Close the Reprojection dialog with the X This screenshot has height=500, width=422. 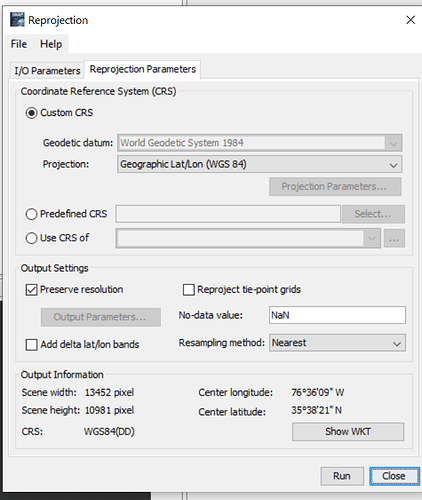click(410, 20)
